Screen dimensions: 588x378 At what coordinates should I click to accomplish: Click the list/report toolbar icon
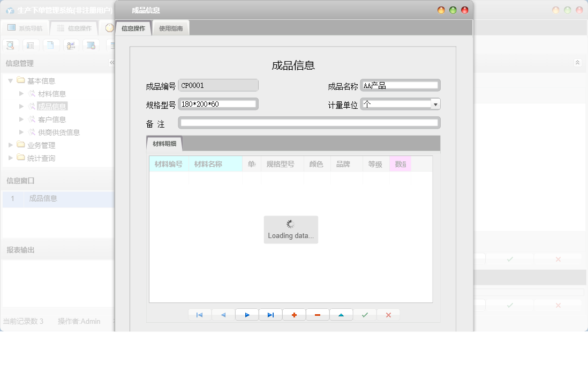coord(31,45)
